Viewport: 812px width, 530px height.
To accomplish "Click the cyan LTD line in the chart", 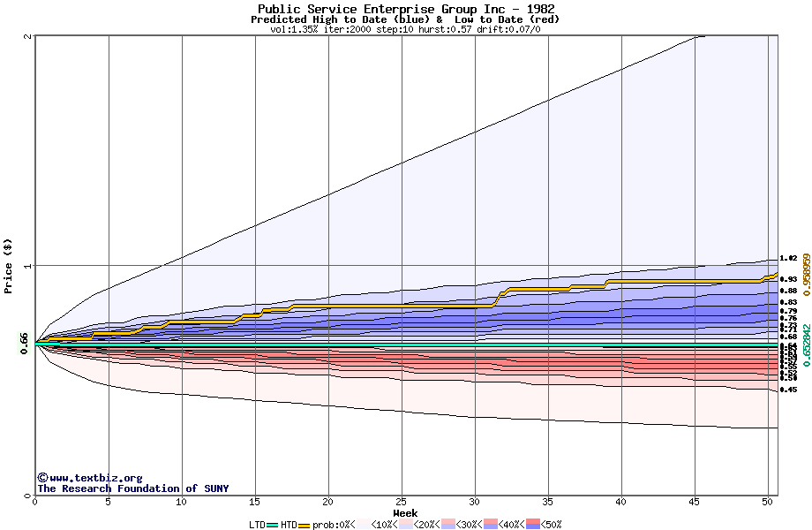I will 407,344.
